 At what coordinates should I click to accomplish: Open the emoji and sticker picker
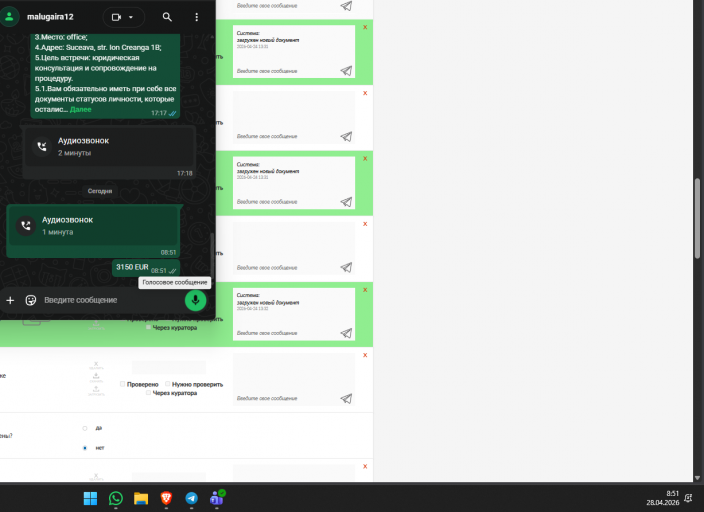(31, 300)
